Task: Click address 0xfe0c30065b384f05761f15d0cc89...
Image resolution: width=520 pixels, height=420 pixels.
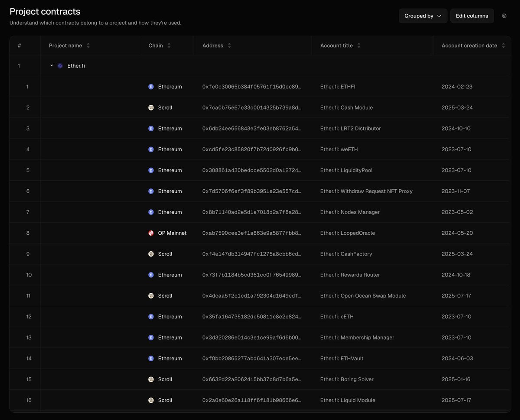Action: [252, 87]
